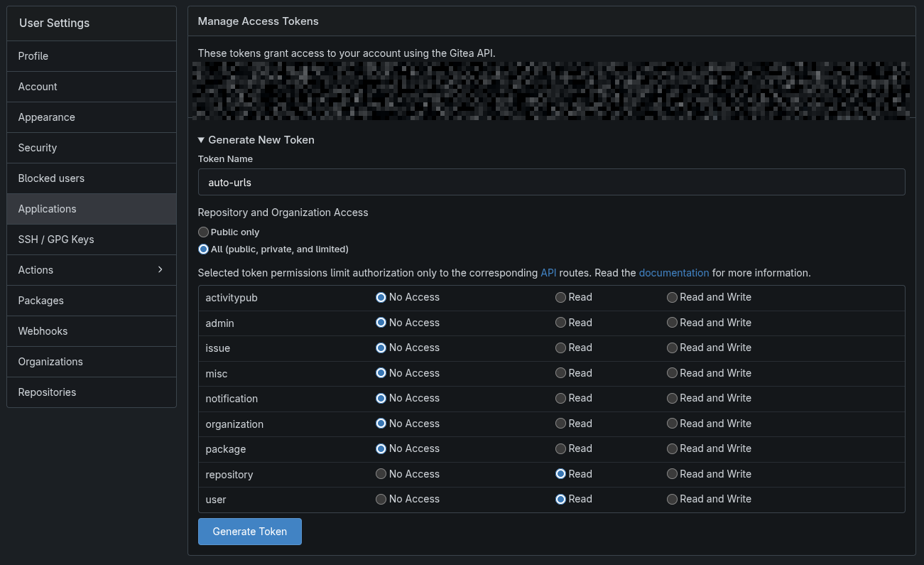This screenshot has width=924, height=565.
Task: Set admin permission to Read
Action: point(561,323)
